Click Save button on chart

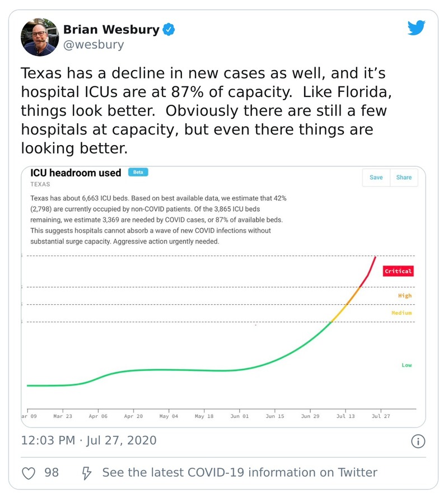click(x=376, y=178)
